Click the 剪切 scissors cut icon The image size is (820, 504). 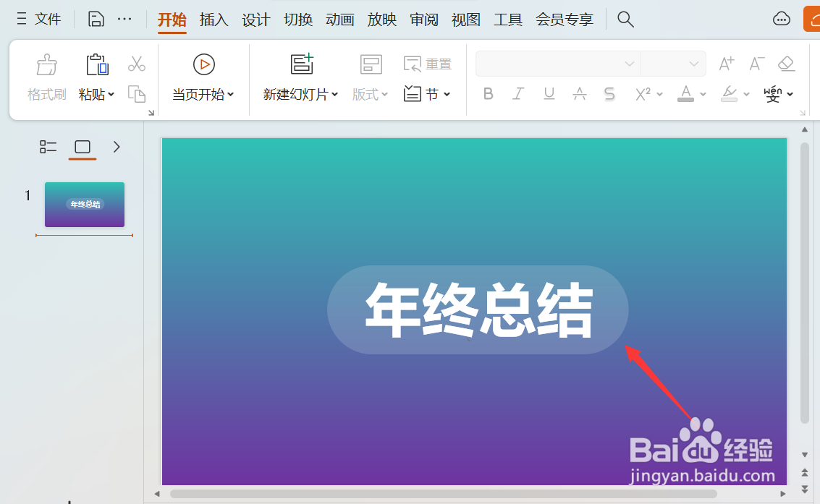(137, 64)
